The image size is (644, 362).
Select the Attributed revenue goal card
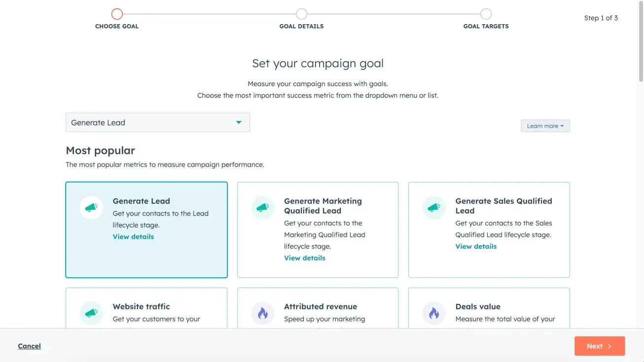pos(318,308)
